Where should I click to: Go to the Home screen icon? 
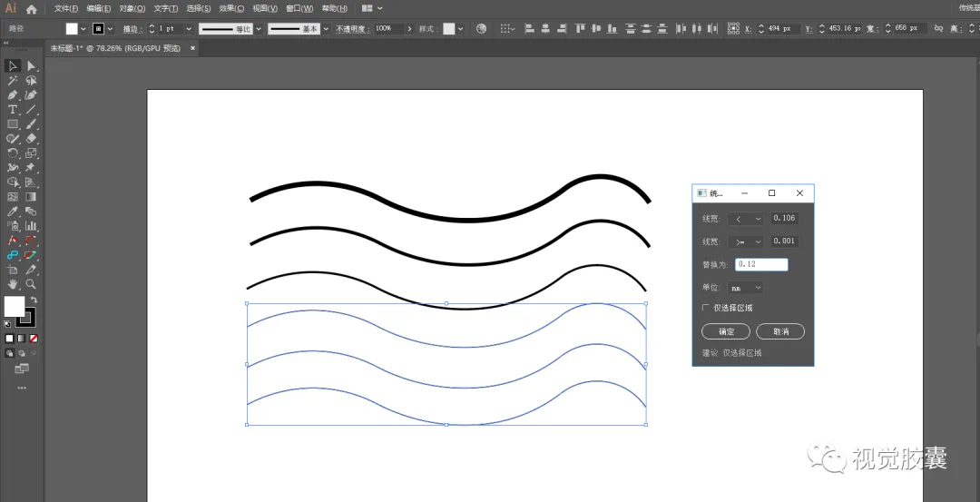point(32,8)
